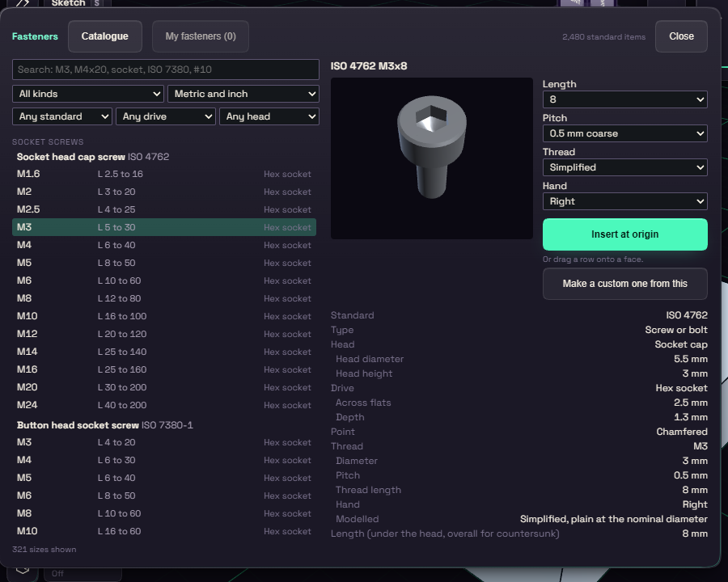Open the Length dropdown showing 8

click(x=625, y=99)
